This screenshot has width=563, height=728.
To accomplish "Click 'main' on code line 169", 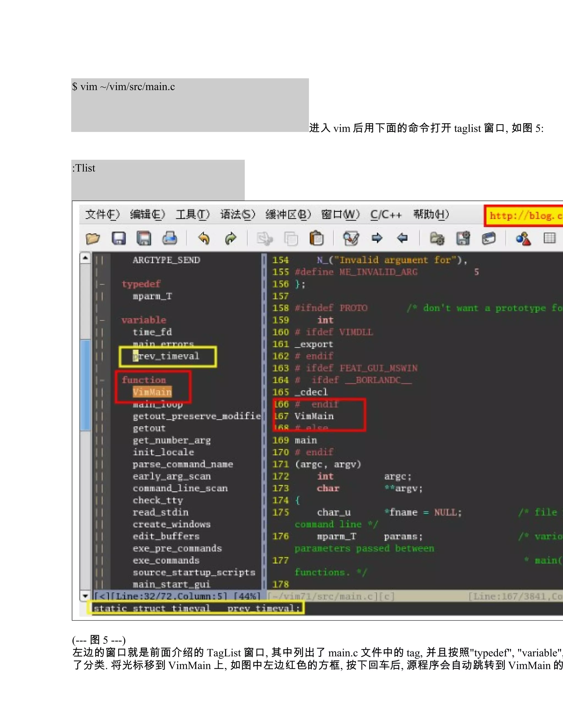I will [x=306, y=440].
